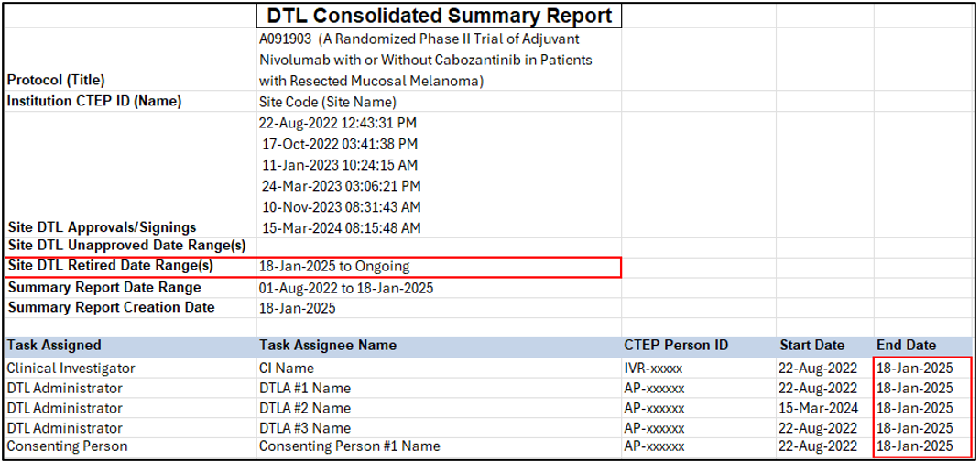Click the 18-Jan-2025 to Ongoing value

334,267
